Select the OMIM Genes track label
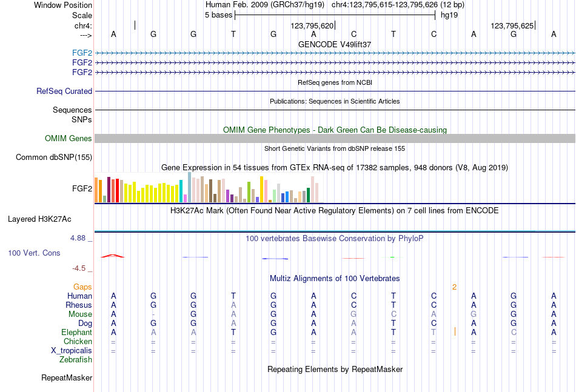The height and width of the screenshot is (392, 576). tap(69, 138)
